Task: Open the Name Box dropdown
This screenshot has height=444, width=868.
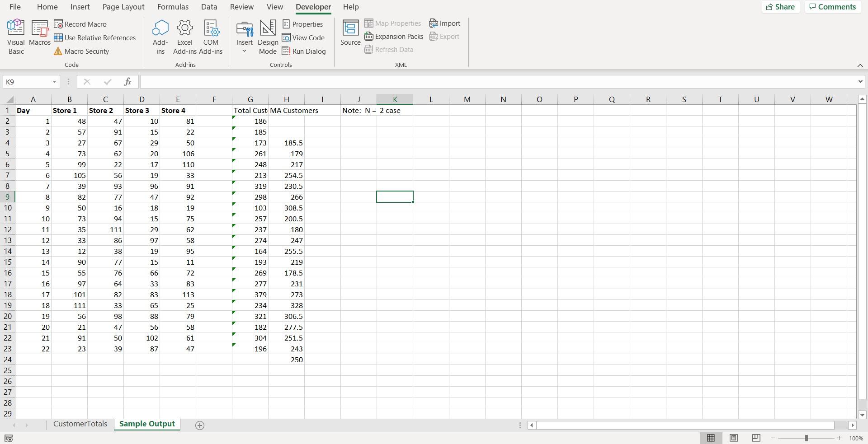Action: pos(54,82)
